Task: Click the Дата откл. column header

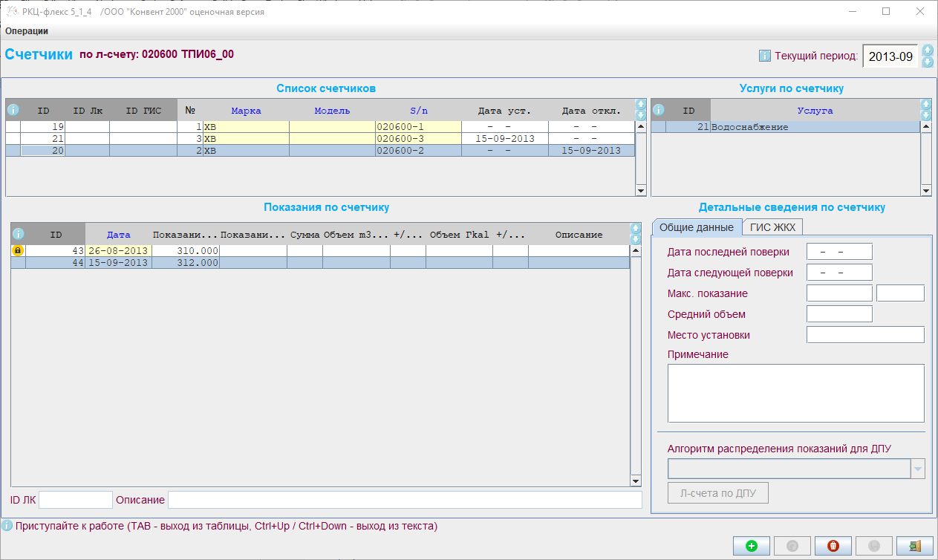Action: (x=591, y=111)
